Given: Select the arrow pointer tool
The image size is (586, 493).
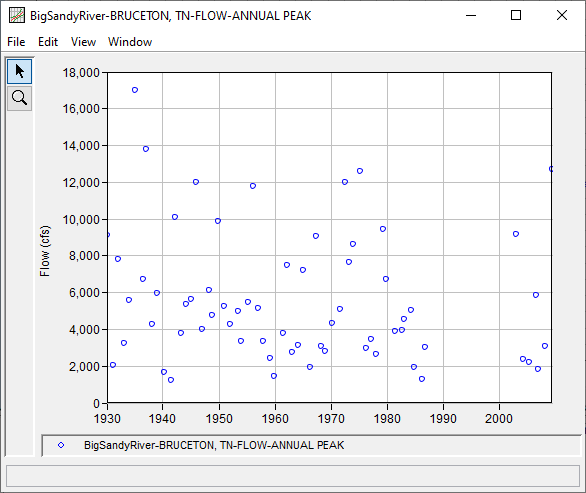Looking at the screenshot, I should [19, 71].
